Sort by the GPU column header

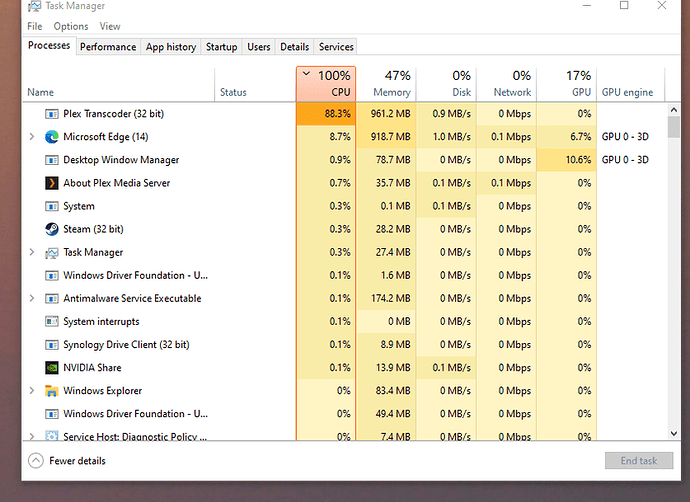(567, 84)
